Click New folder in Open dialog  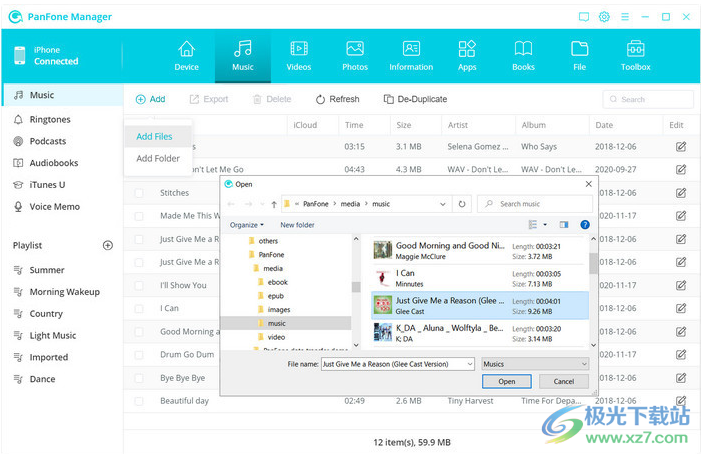click(x=297, y=225)
